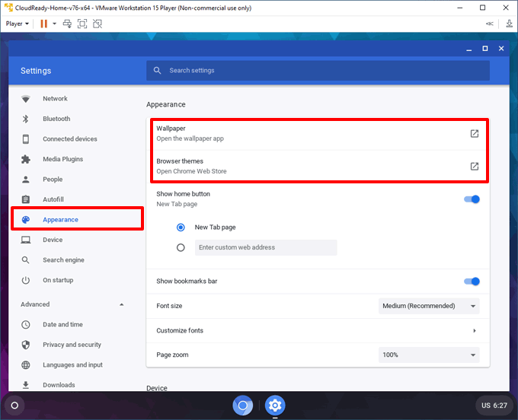Collapse the Advanced section in sidebar
This screenshot has width=518, height=420.
122,304
